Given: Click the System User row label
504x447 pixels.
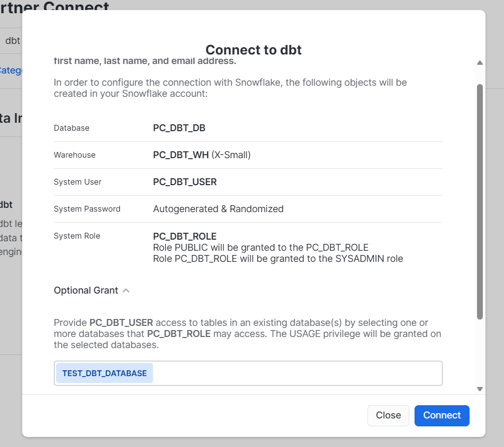Looking at the screenshot, I should point(77,182).
